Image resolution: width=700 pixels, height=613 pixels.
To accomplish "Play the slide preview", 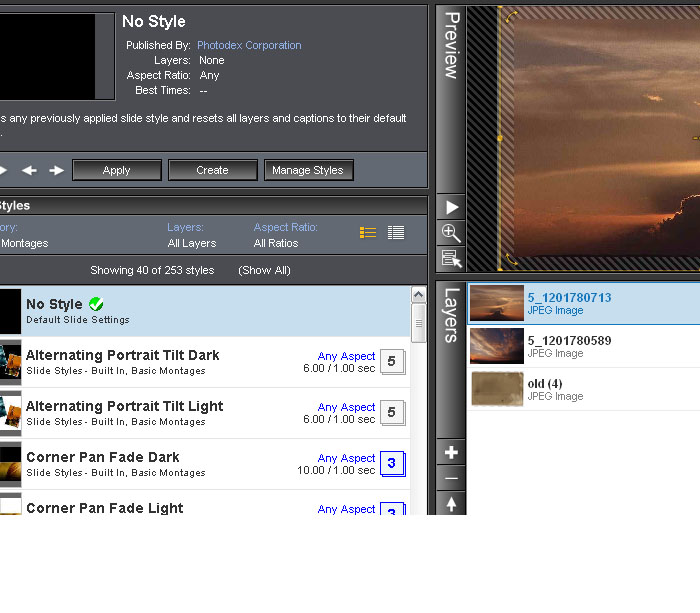I will click(x=452, y=207).
